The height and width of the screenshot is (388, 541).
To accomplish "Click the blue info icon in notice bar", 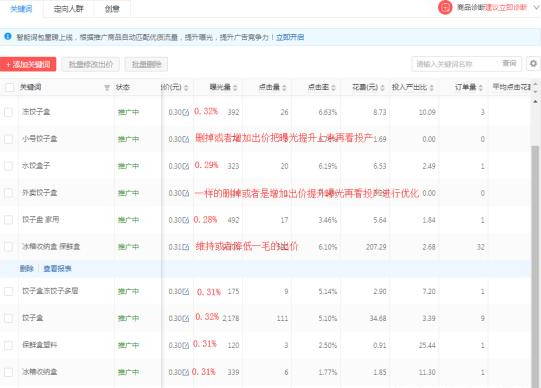I will [8, 36].
